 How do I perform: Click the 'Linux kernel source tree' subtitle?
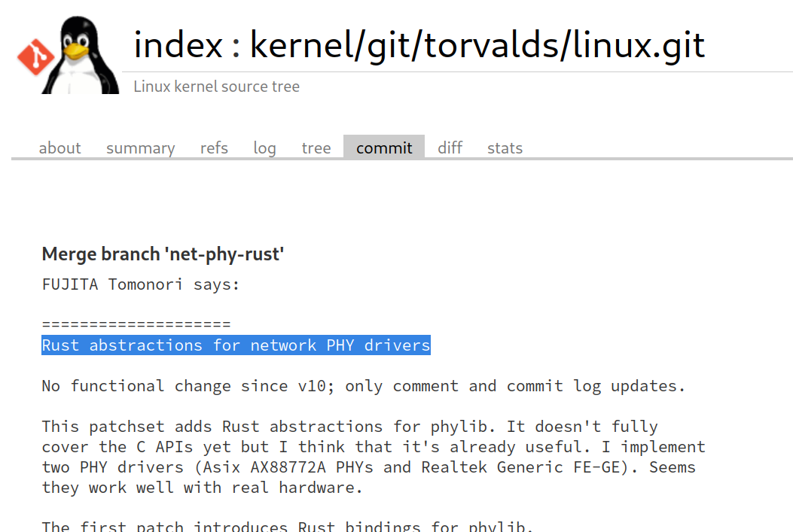click(x=216, y=87)
